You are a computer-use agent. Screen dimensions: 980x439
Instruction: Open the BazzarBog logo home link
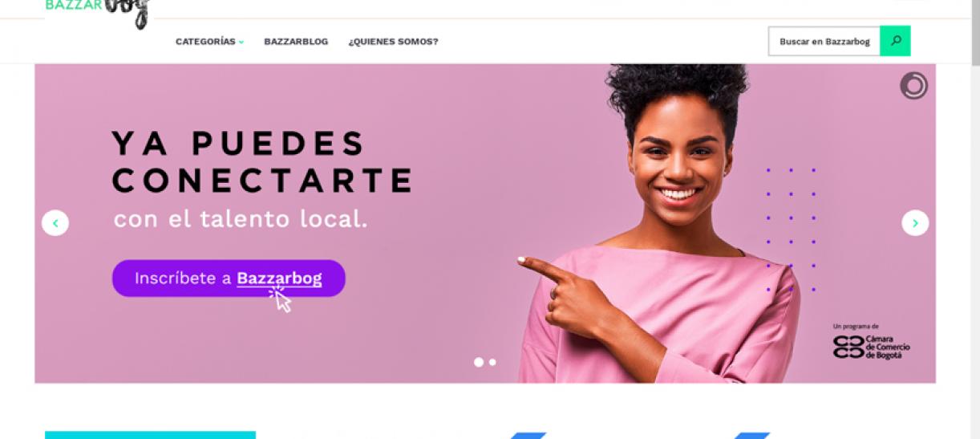[99, 11]
